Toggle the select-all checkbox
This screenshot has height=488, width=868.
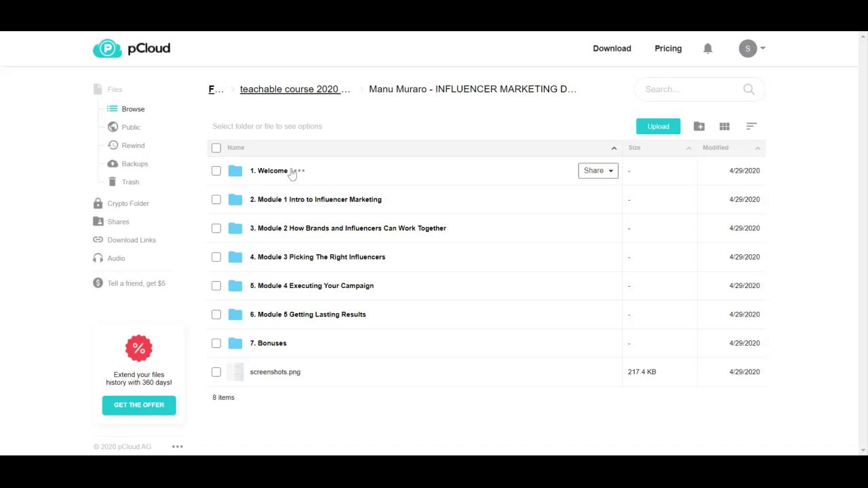(216, 148)
